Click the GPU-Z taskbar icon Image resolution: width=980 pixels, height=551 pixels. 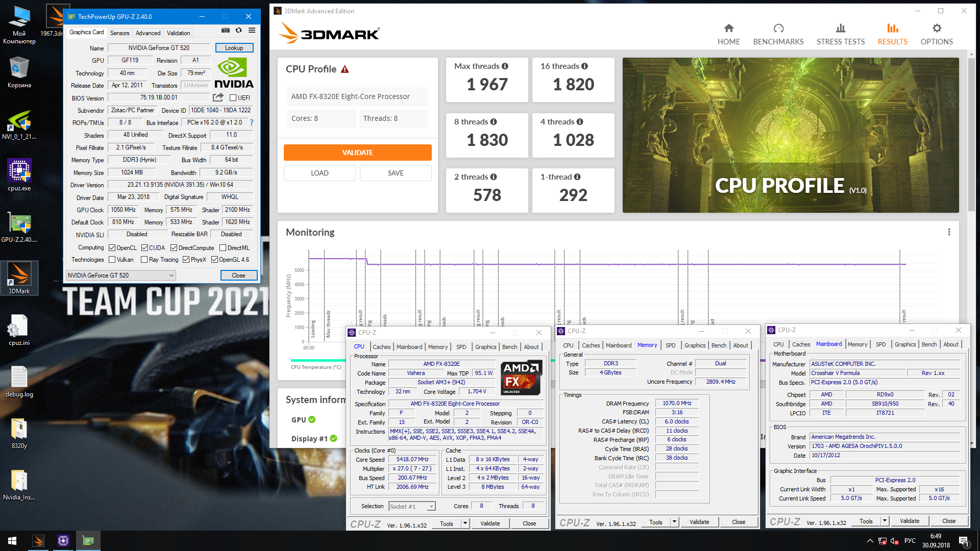click(88, 541)
